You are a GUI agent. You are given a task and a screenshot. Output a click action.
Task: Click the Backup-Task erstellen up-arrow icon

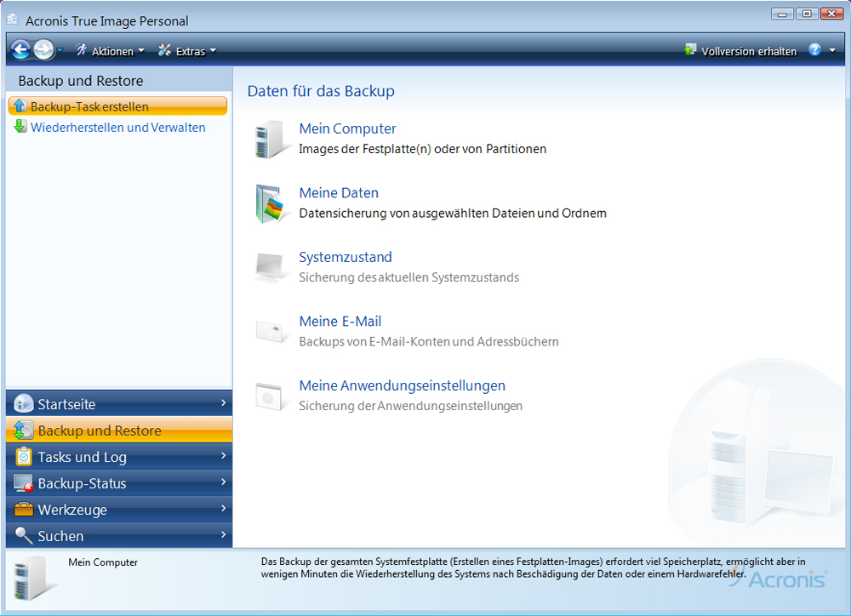pos(20,106)
